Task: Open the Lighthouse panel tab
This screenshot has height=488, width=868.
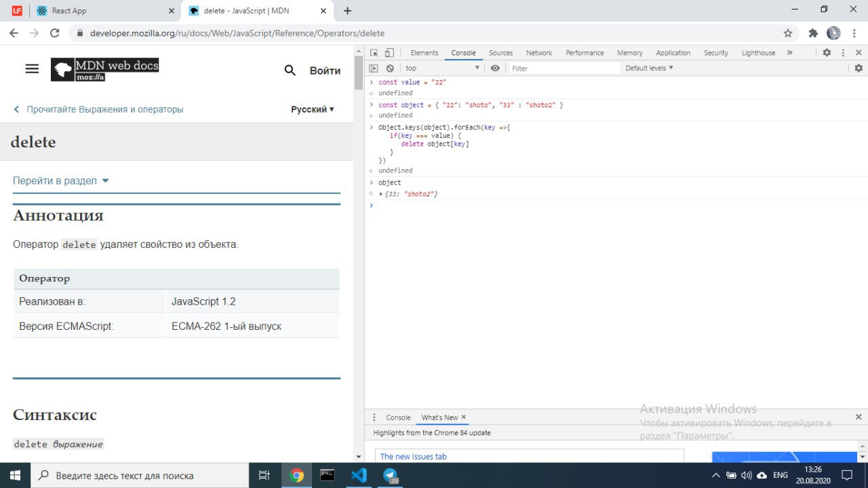Action: pyautogui.click(x=758, y=53)
